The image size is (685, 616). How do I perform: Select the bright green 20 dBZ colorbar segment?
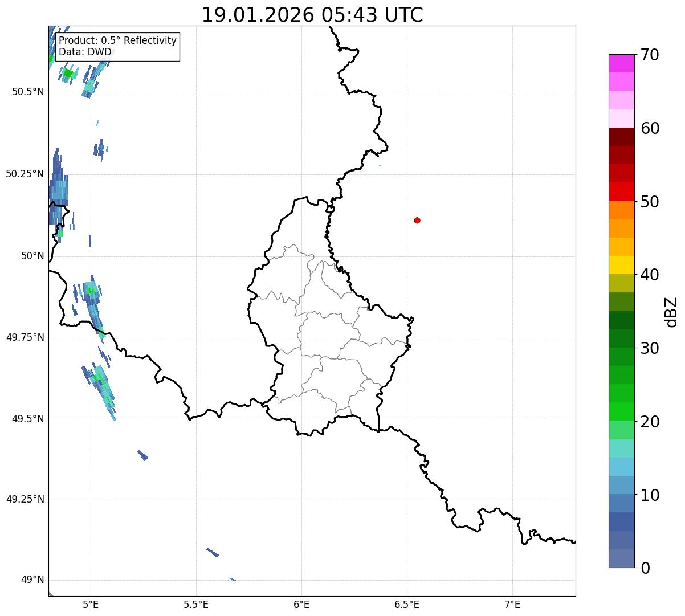[x=621, y=412]
